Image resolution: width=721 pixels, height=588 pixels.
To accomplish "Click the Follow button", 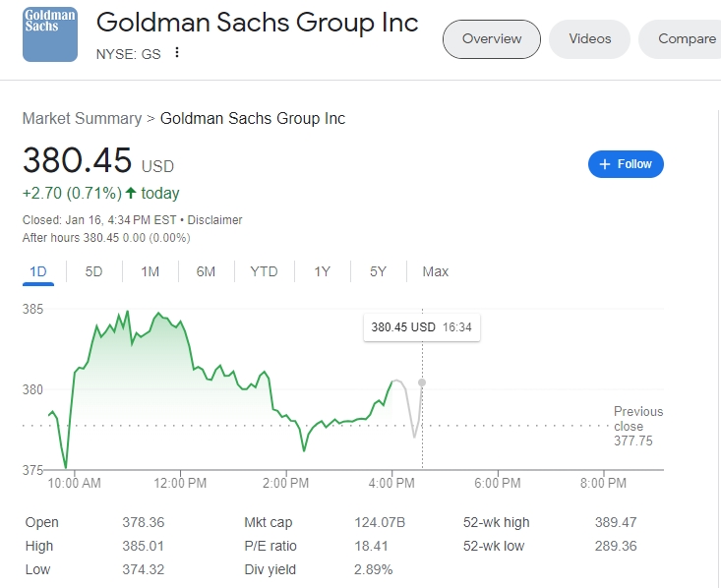I will pyautogui.click(x=626, y=164).
